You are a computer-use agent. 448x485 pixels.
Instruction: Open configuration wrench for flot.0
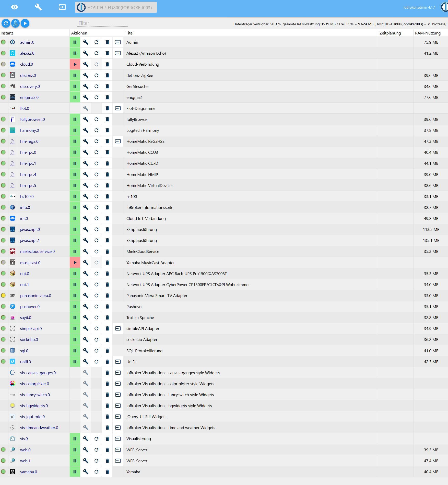tap(86, 108)
